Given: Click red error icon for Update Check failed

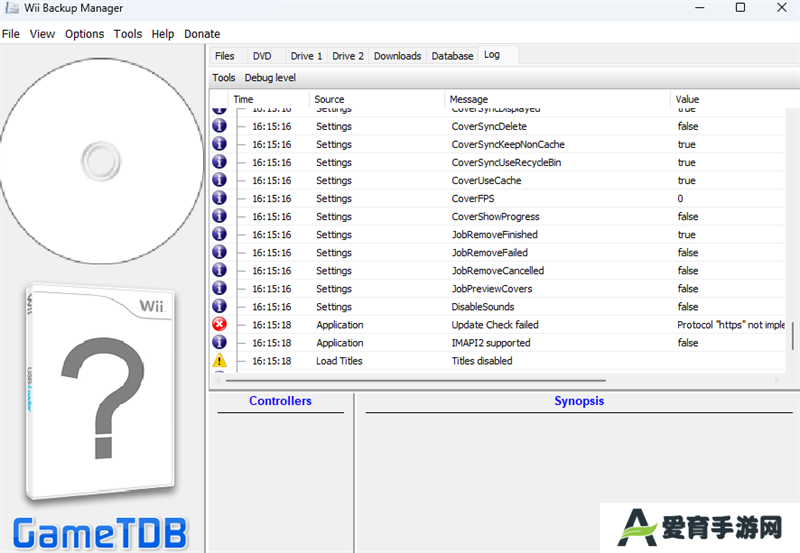Looking at the screenshot, I should [219, 324].
